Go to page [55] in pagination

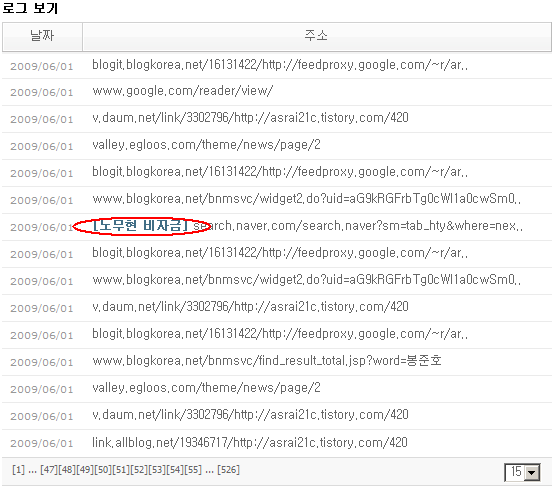point(193,470)
